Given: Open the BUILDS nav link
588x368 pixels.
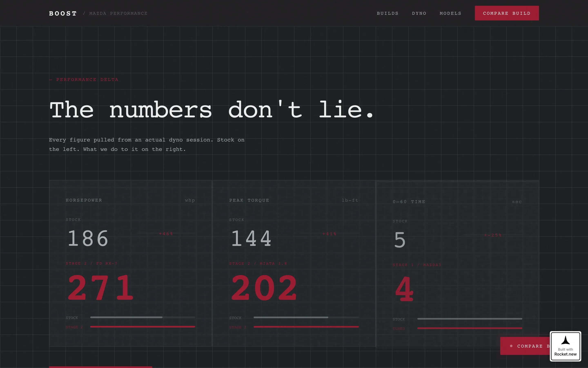Looking at the screenshot, I should pyautogui.click(x=388, y=13).
